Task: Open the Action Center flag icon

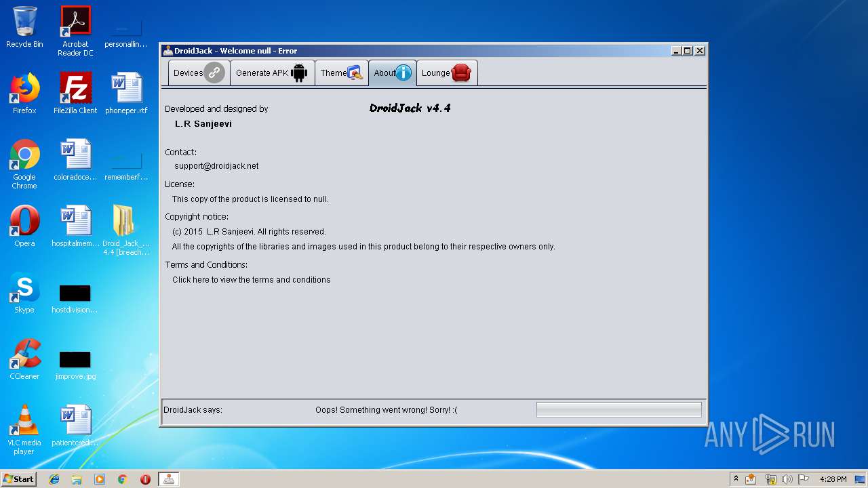Action: (x=804, y=479)
